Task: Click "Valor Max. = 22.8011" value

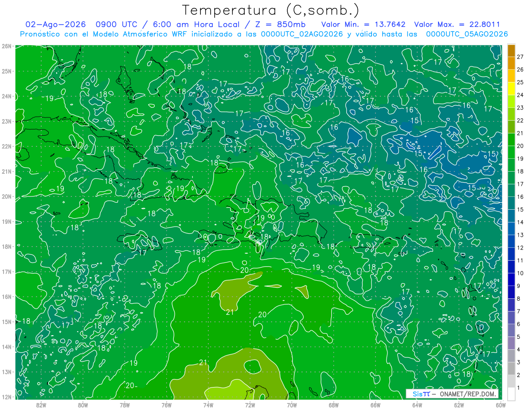Action: (457, 24)
